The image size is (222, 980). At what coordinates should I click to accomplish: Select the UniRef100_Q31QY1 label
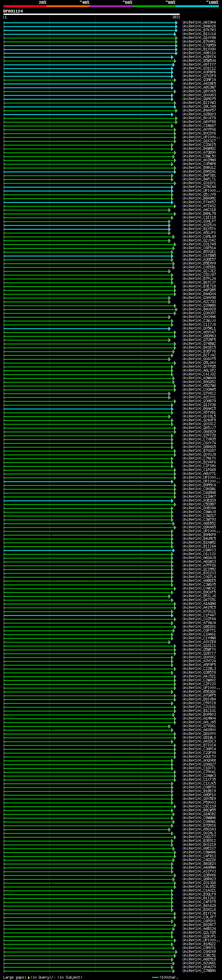tap(199, 183)
